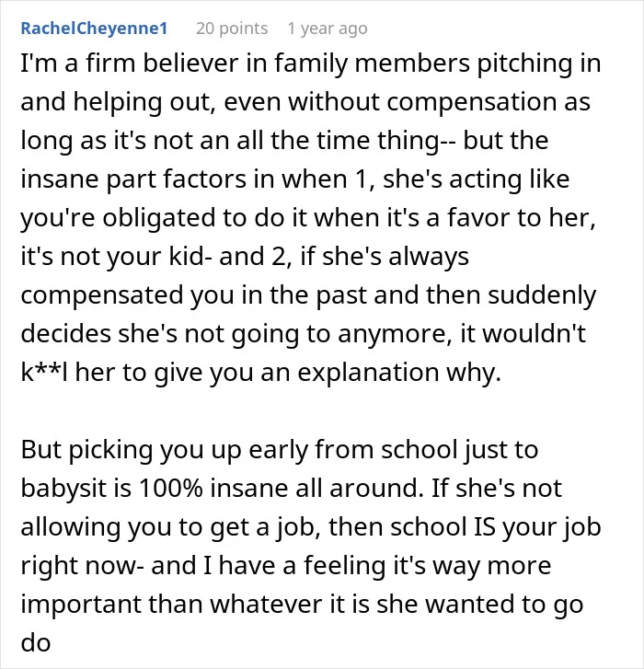The image size is (644, 669).
Task: Click the line beginning 'compensated you in the past'
Action: click(308, 295)
